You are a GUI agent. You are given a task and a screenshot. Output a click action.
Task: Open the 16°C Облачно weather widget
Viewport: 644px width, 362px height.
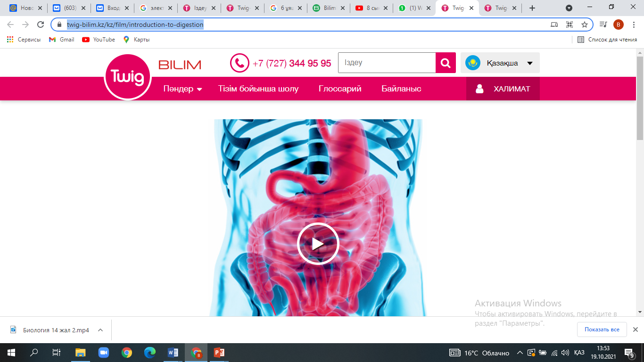coord(479,353)
